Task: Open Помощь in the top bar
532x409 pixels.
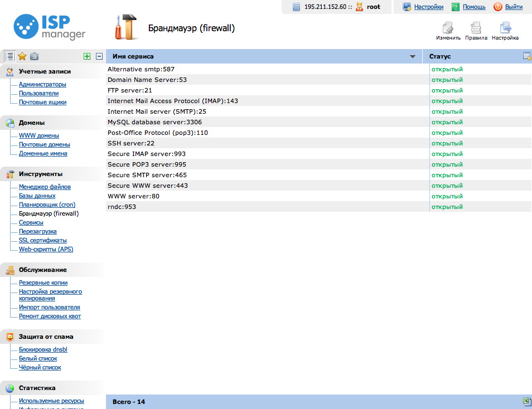Action: tap(474, 7)
